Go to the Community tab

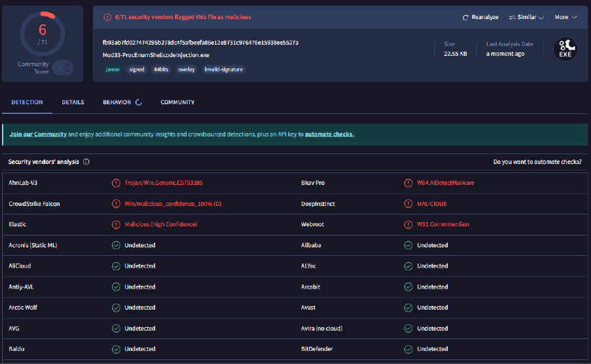point(177,102)
